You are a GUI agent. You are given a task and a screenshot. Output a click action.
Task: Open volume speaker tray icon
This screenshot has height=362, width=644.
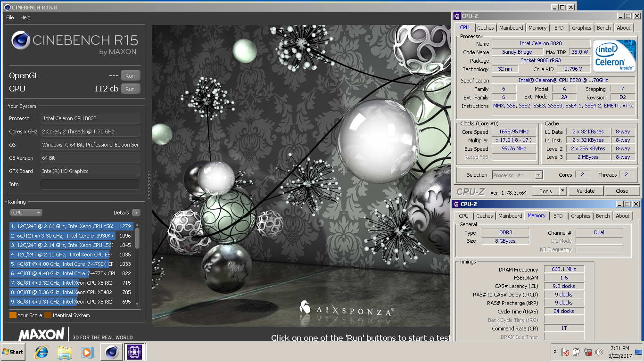coord(599,352)
